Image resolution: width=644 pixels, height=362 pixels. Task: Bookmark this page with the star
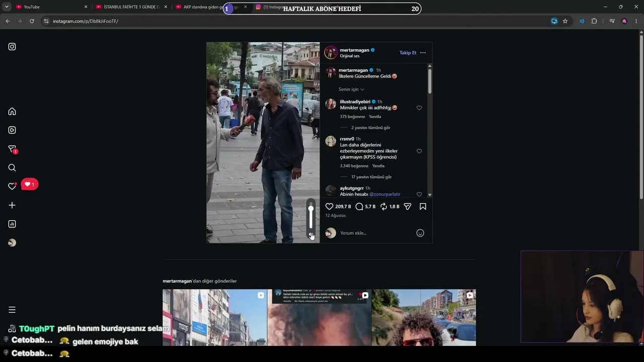[565, 21]
